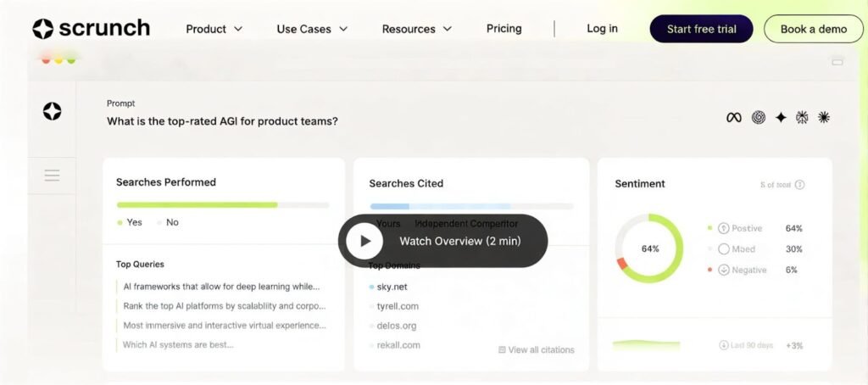Click the Scrunch star icon in the sidebar
This screenshot has width=868, height=385.
pyautogui.click(x=52, y=111)
